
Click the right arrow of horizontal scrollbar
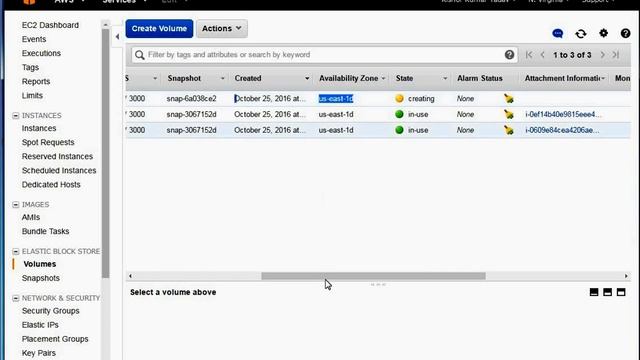tap(626, 276)
